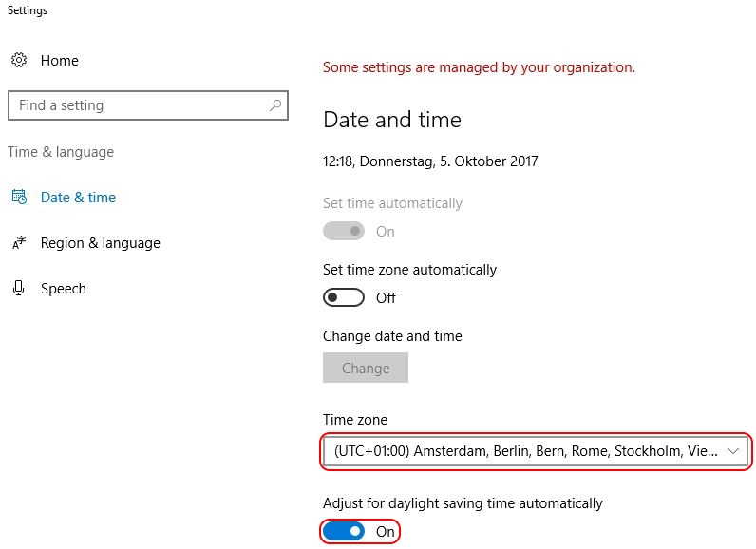
Task: Open Home settings page
Action: tap(59, 60)
